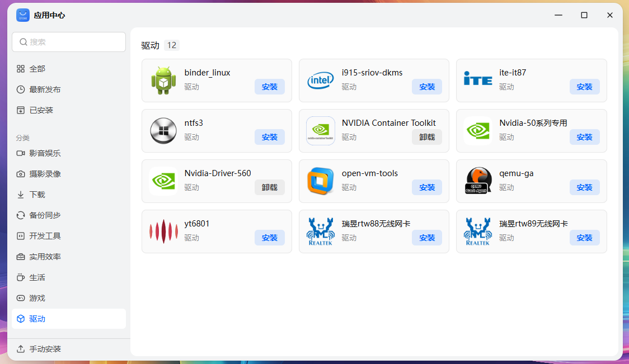Install 瑞昱rtw89无线网卡 driver
629x364 pixels.
click(x=584, y=238)
